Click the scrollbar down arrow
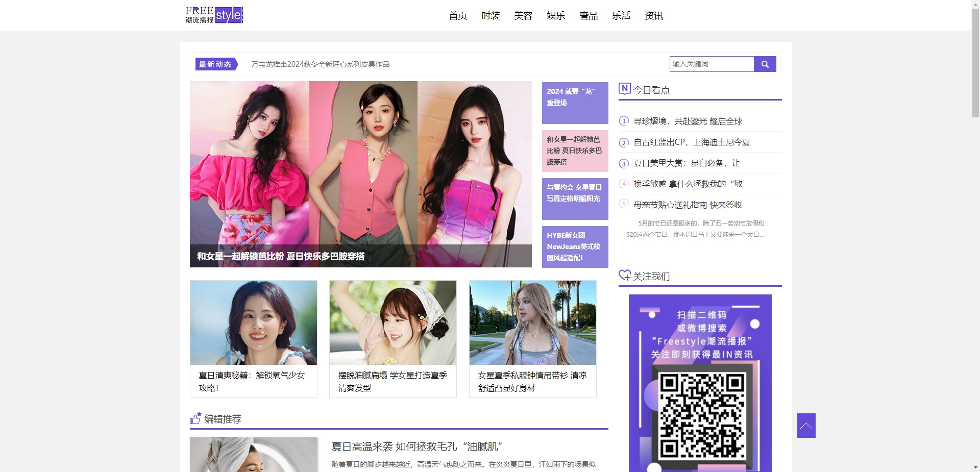 pyautogui.click(x=975, y=468)
